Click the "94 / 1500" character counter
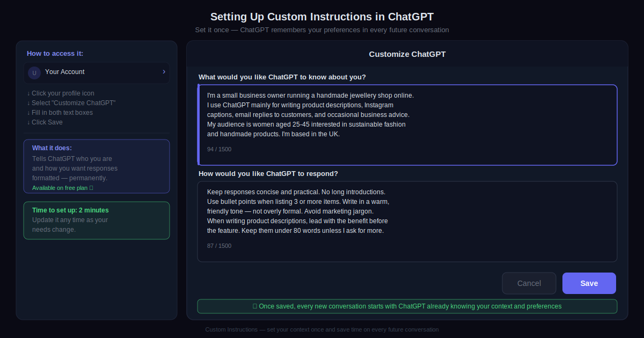644x338 pixels. click(219, 149)
